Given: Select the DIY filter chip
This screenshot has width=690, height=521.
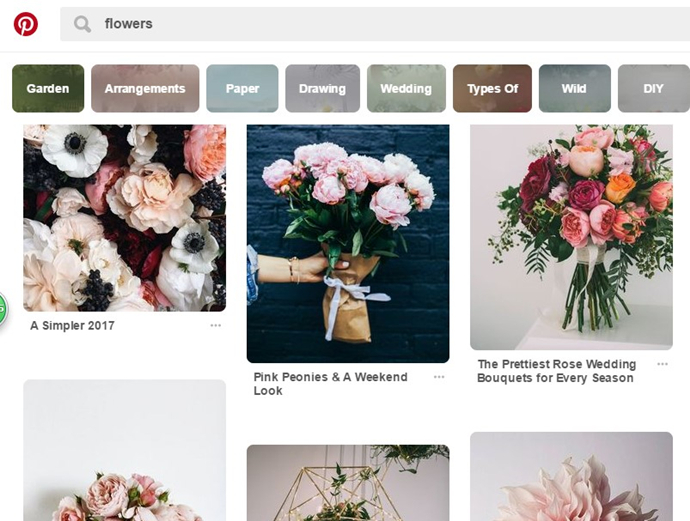Looking at the screenshot, I should point(653,89).
